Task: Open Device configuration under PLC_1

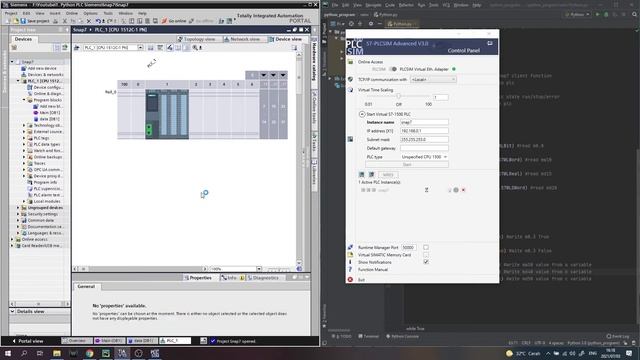Action: click(45, 87)
